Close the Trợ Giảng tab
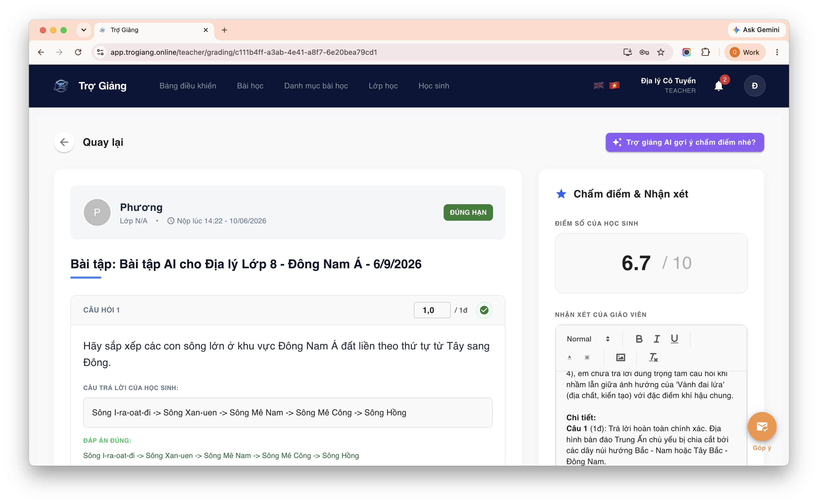 tap(206, 30)
